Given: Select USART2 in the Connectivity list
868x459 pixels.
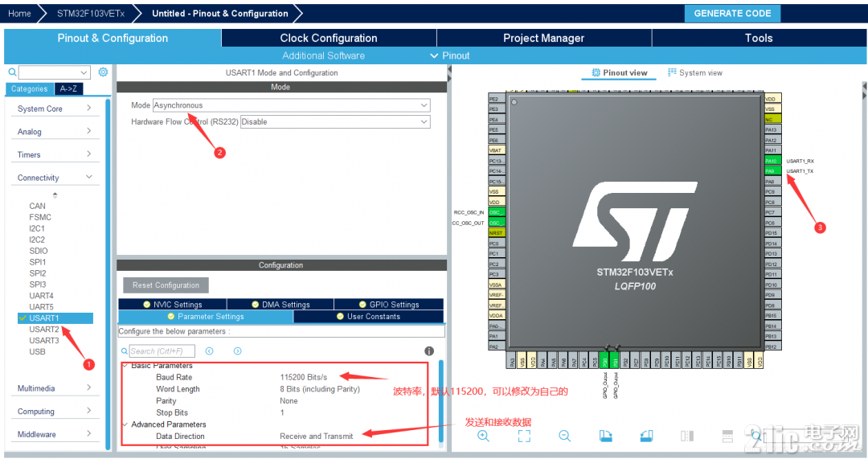Looking at the screenshot, I should (43, 329).
